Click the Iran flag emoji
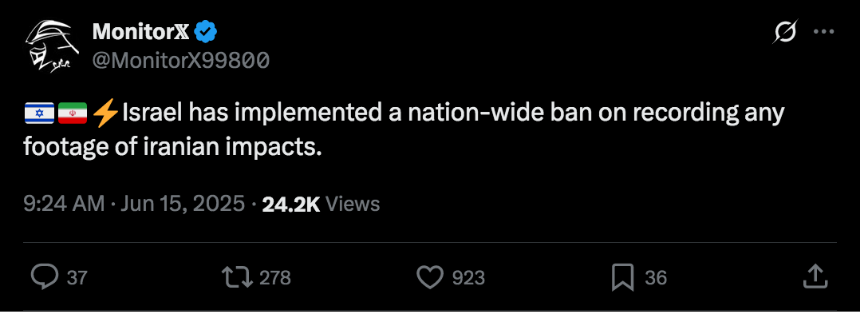The height and width of the screenshot is (314, 868). point(73,113)
